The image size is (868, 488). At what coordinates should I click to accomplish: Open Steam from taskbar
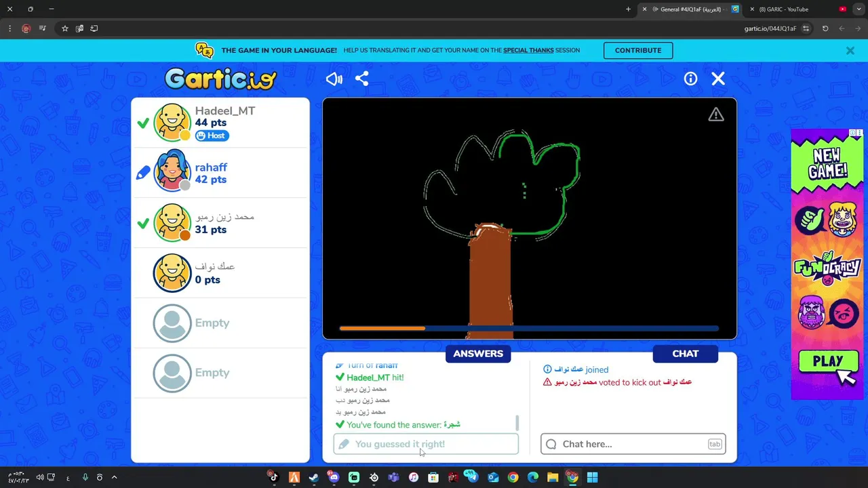point(314,477)
